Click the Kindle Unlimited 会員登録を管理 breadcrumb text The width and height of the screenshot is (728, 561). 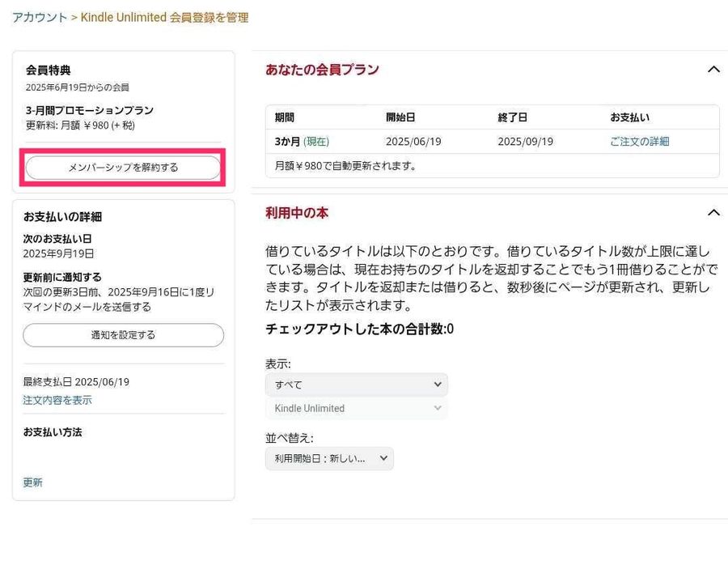pyautogui.click(x=165, y=18)
